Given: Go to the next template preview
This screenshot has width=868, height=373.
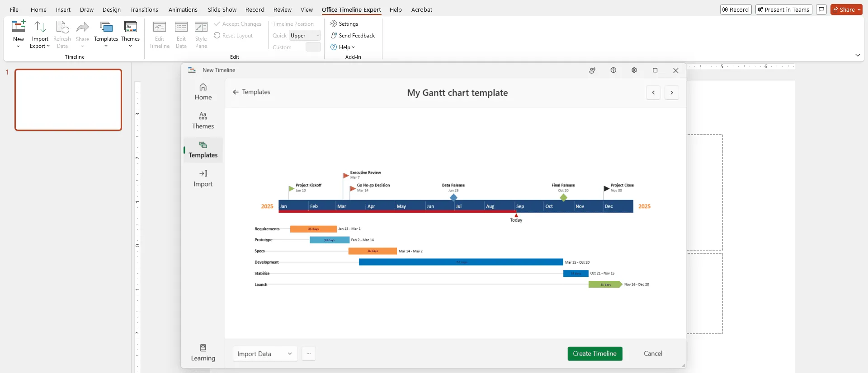Looking at the screenshot, I should [x=671, y=93].
